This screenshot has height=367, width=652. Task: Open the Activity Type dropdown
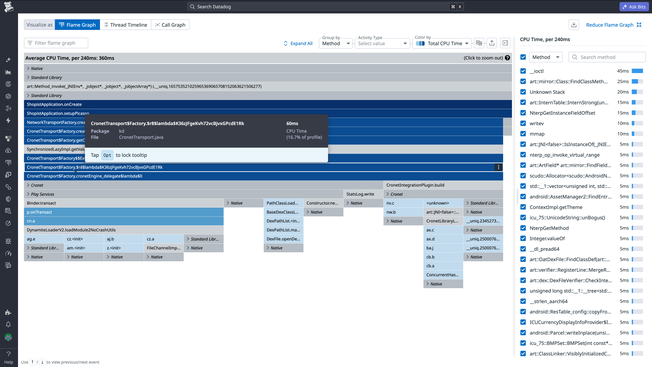(x=382, y=43)
